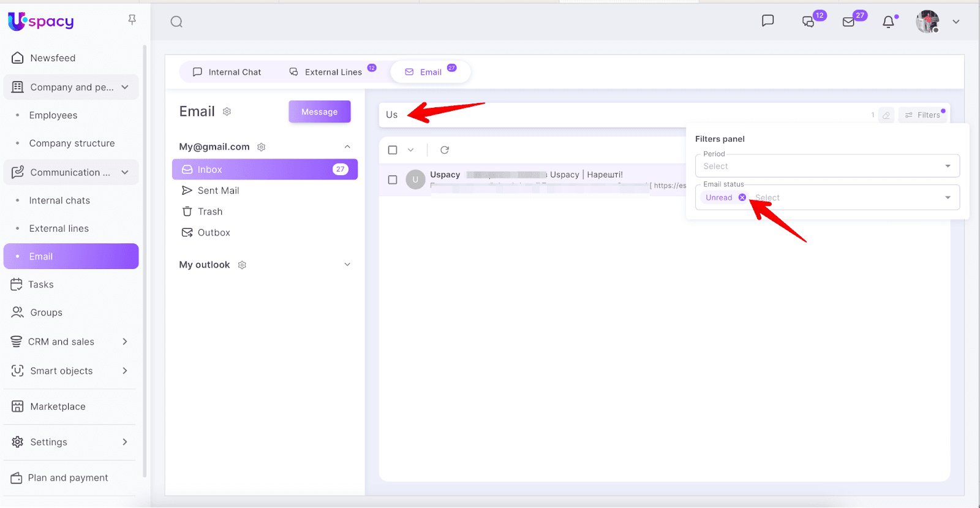Switch to the Internal Chat tab

227,72
